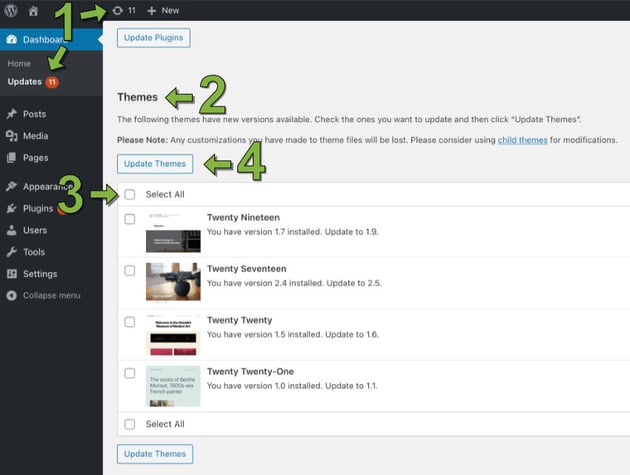This screenshot has height=475, width=630.
Task: Visit site via home icon
Action: [33, 11]
